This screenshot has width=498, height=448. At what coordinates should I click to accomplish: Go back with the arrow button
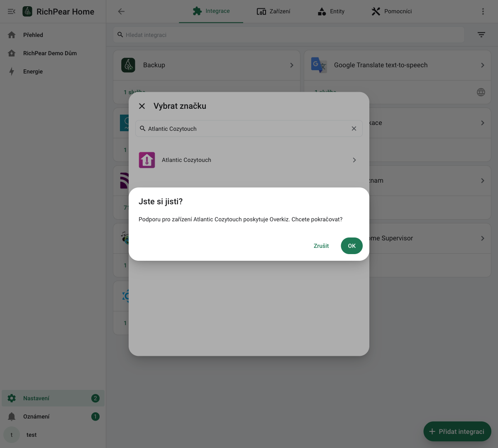(x=121, y=12)
